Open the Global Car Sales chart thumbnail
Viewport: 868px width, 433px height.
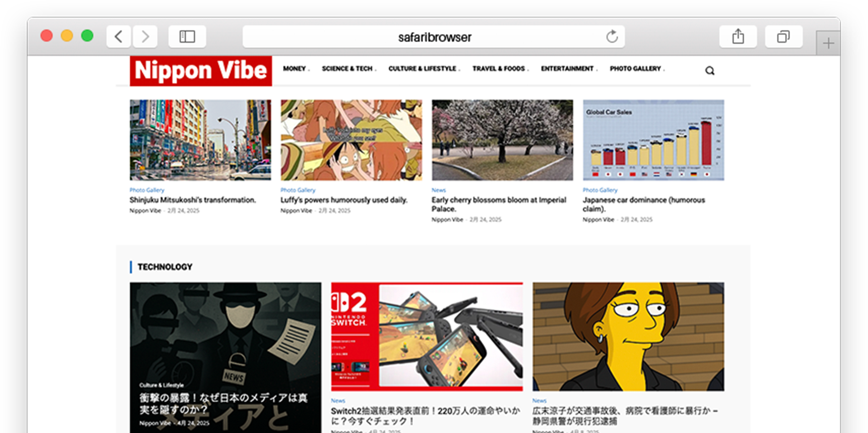[x=653, y=140]
